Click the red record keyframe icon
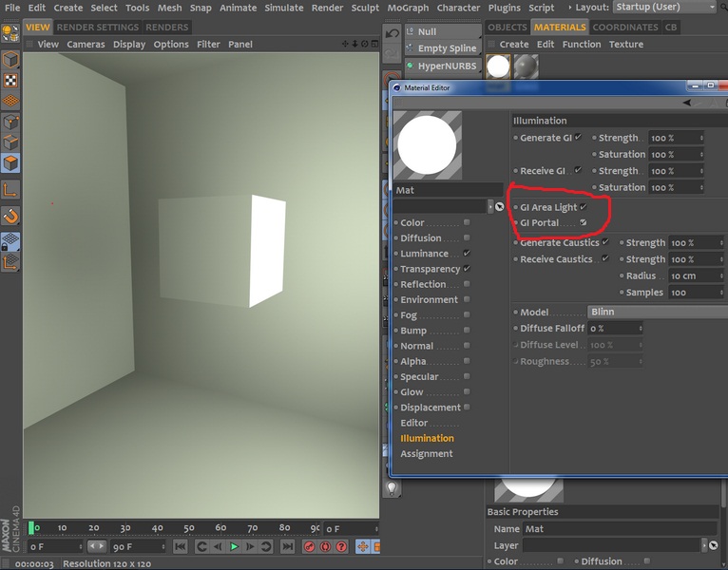The height and width of the screenshot is (570, 728). (x=309, y=546)
